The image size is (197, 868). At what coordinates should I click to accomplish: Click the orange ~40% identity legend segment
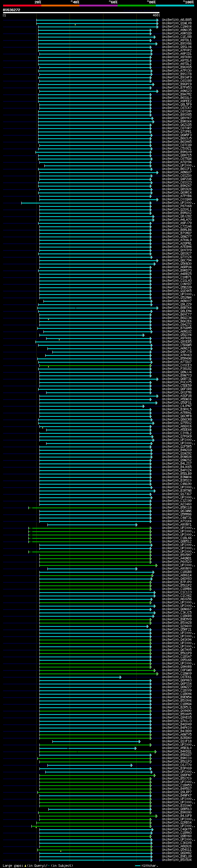point(60,6)
